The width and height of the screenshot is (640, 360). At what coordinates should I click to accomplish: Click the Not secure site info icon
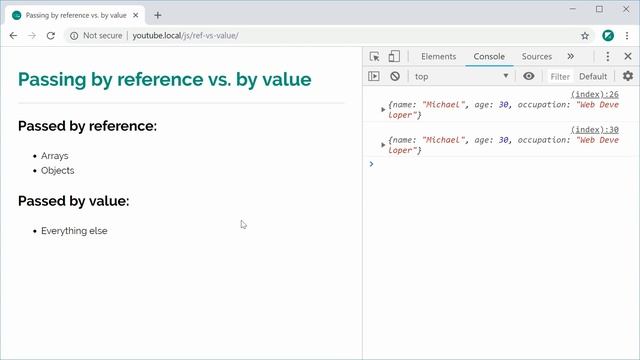coord(74,36)
